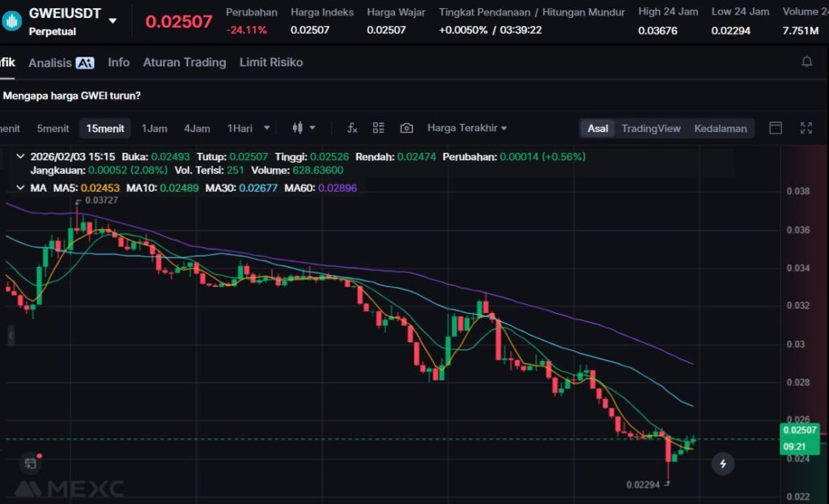Click the chart layout settings icon
Viewport: 829px width, 504px height.
(x=378, y=128)
